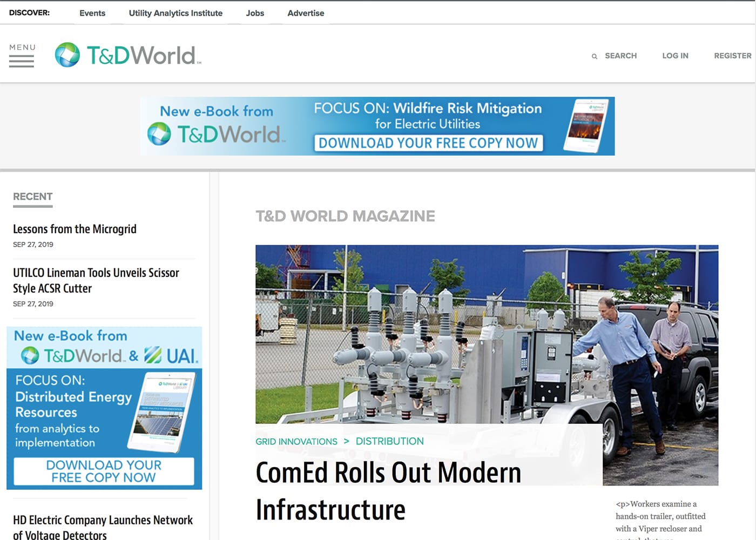This screenshot has height=540, width=756.
Task: Open the Events link in Discover bar
Action: point(92,13)
